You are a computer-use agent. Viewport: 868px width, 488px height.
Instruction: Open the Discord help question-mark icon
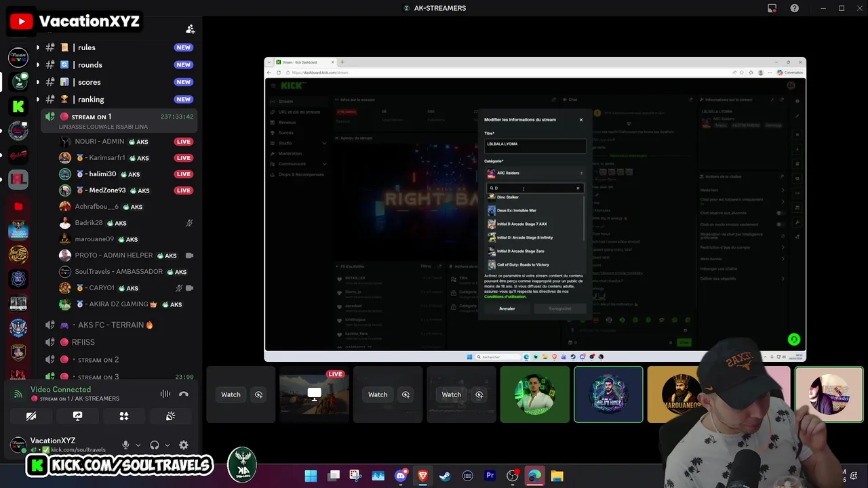click(794, 8)
